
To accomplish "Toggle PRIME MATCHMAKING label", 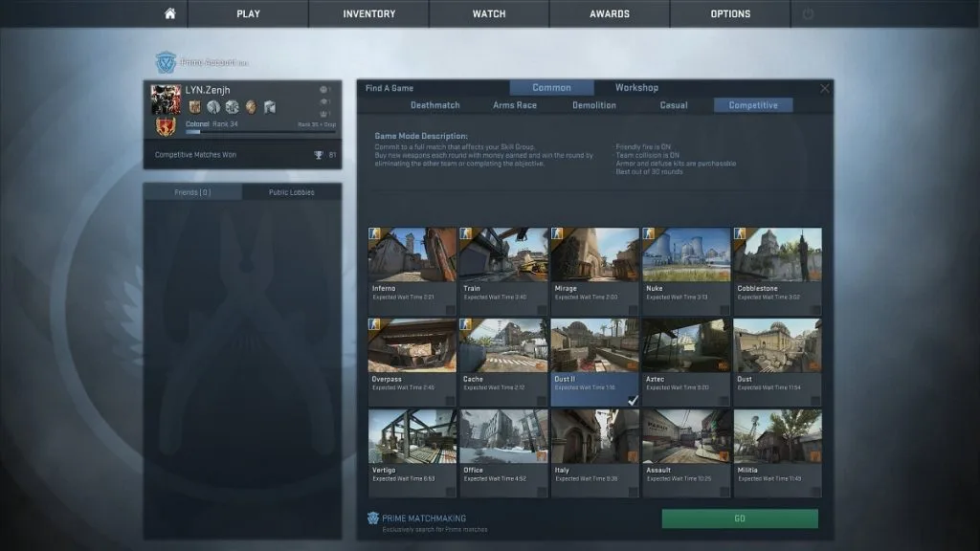I will [424, 518].
